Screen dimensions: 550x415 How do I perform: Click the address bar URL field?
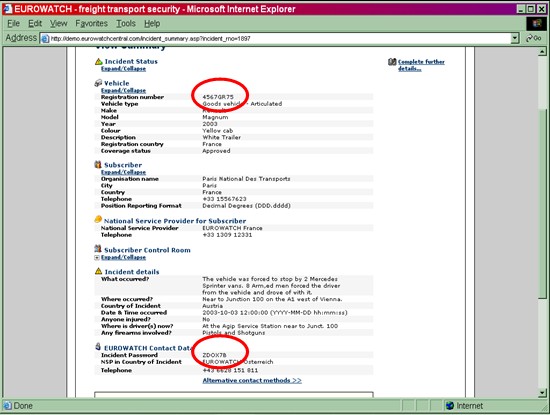point(280,38)
